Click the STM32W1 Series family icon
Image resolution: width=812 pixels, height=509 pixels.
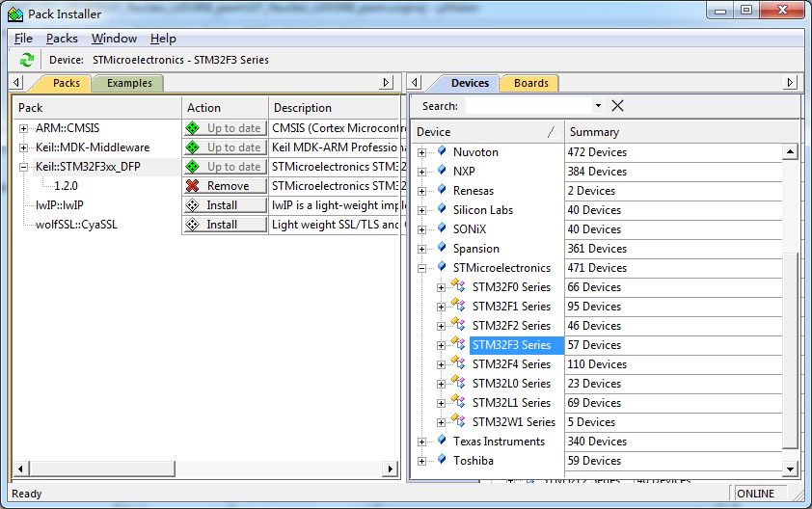pyautogui.click(x=458, y=420)
